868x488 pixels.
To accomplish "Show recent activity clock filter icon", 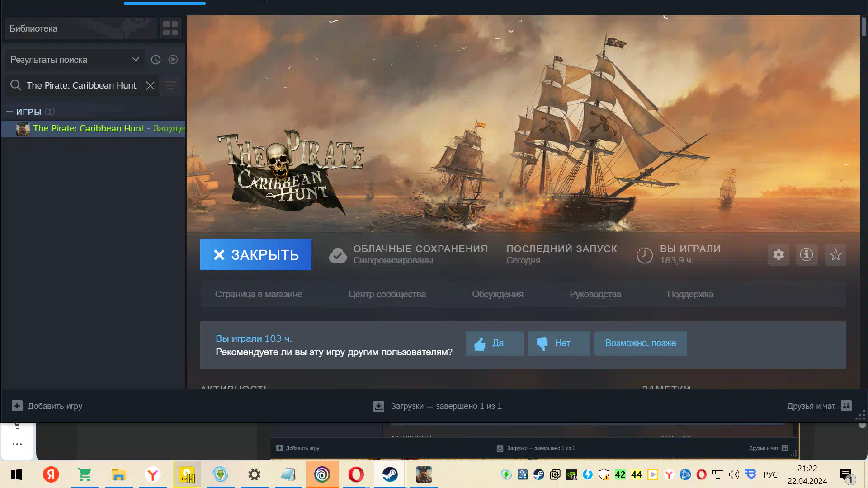I will 156,60.
